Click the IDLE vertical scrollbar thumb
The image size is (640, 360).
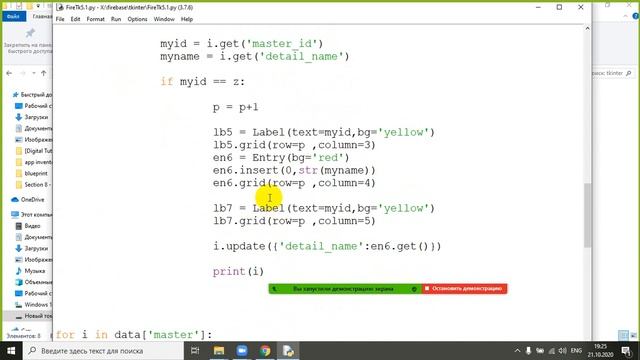(587, 215)
